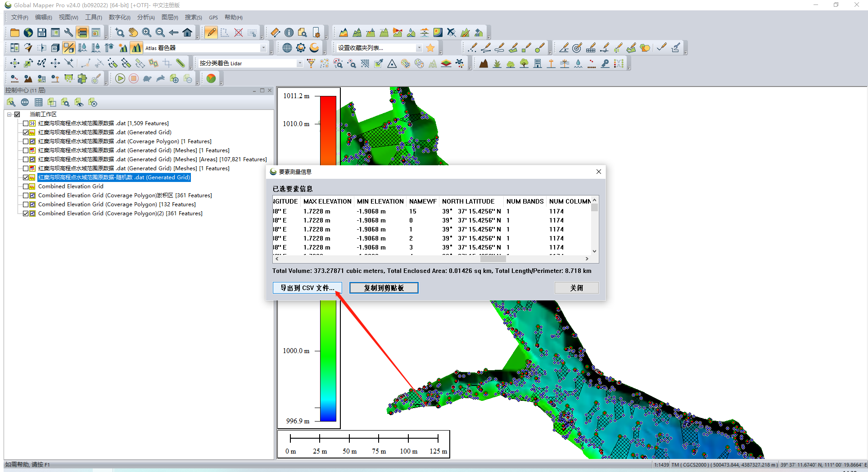
Task: Go to full home view icon
Action: click(187, 32)
